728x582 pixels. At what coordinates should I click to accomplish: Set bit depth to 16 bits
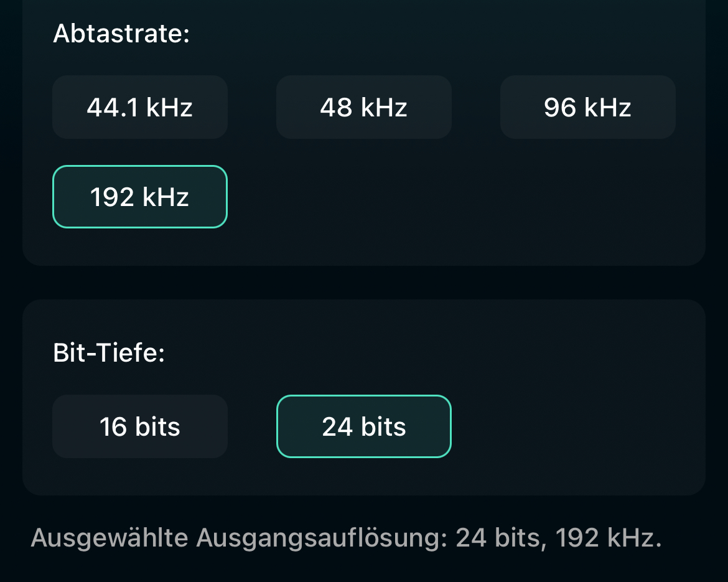[140, 426]
